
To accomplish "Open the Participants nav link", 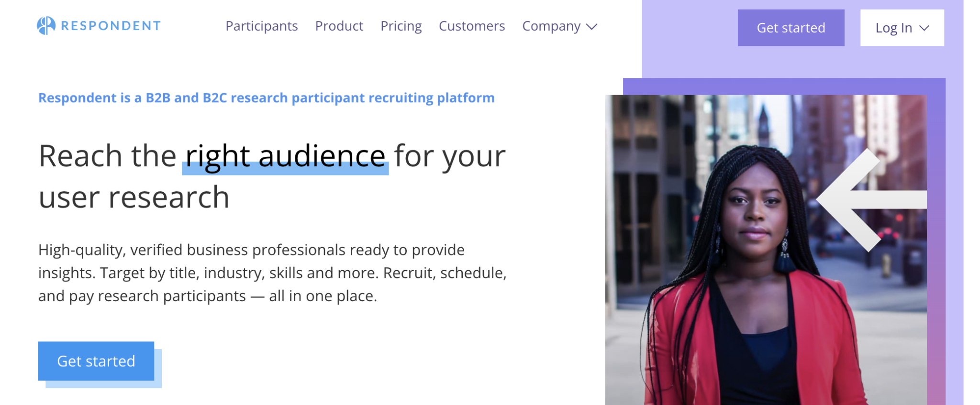I will (262, 26).
